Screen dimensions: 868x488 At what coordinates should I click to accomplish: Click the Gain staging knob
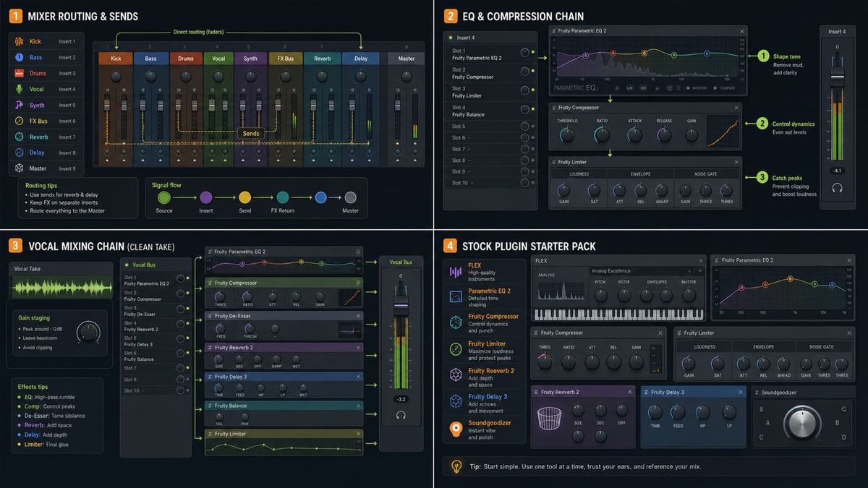[x=88, y=331]
